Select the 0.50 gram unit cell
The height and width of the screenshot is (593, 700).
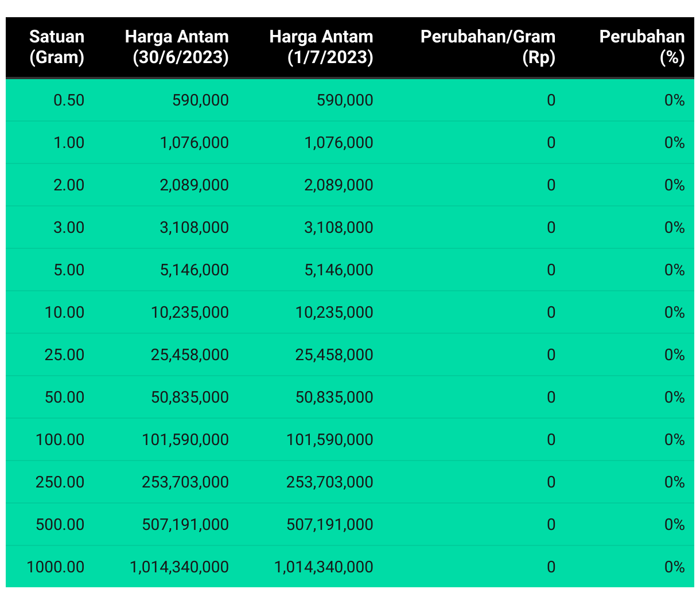click(69, 100)
